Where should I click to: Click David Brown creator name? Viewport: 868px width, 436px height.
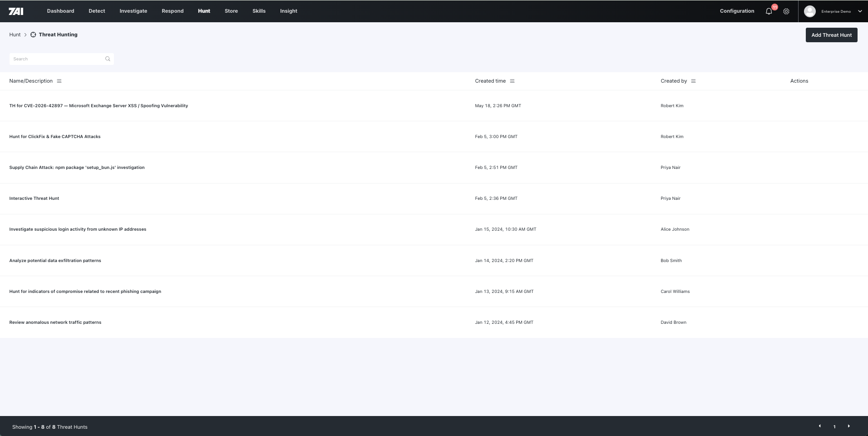[x=673, y=322]
